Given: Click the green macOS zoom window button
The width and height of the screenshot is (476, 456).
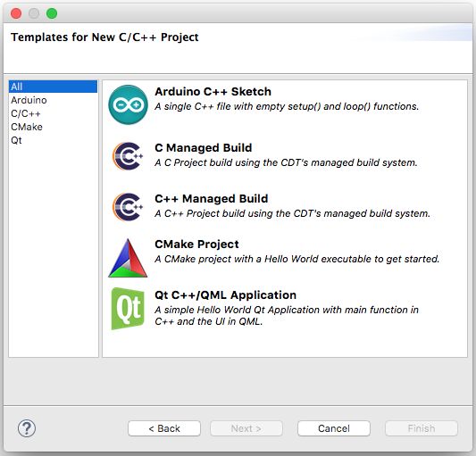Looking at the screenshot, I should click(x=52, y=13).
